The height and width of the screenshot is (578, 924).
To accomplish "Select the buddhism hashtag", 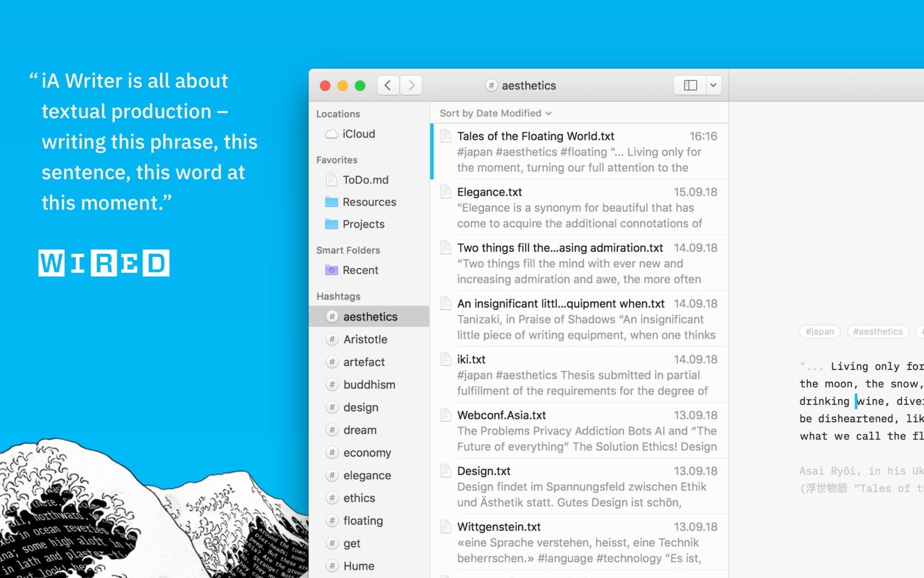I will (369, 384).
